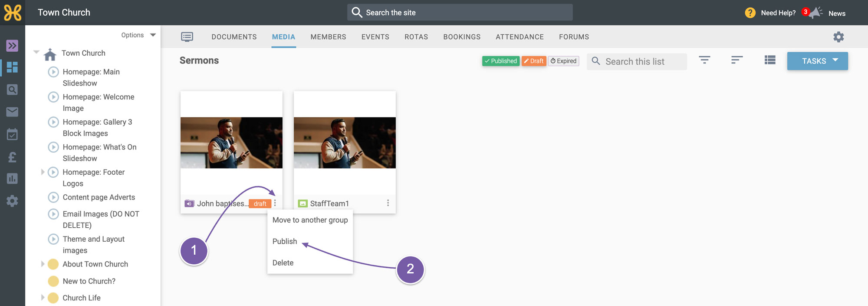This screenshot has width=868, height=306.
Task: Expand the About Town Church tree node
Action: [x=43, y=264]
